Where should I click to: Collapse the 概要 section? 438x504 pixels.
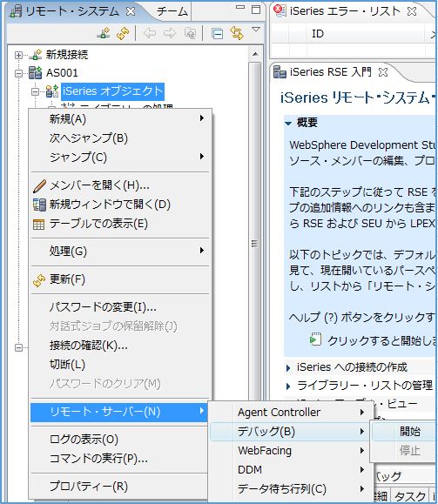click(x=288, y=123)
